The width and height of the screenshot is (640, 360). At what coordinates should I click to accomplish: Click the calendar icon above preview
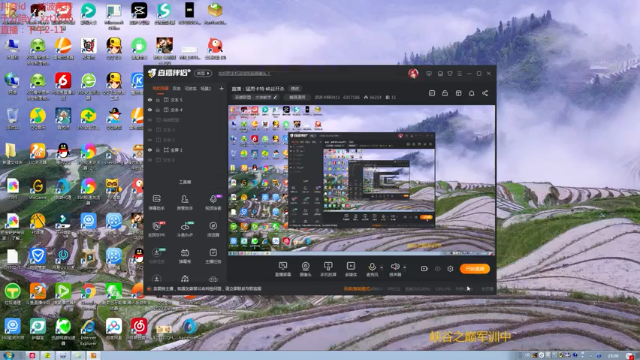(432, 93)
